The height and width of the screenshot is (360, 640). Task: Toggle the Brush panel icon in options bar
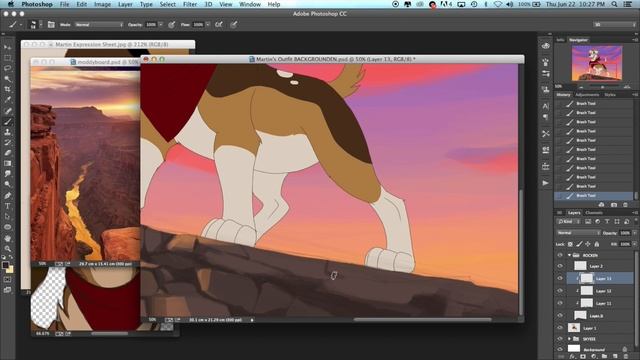[x=51, y=24]
